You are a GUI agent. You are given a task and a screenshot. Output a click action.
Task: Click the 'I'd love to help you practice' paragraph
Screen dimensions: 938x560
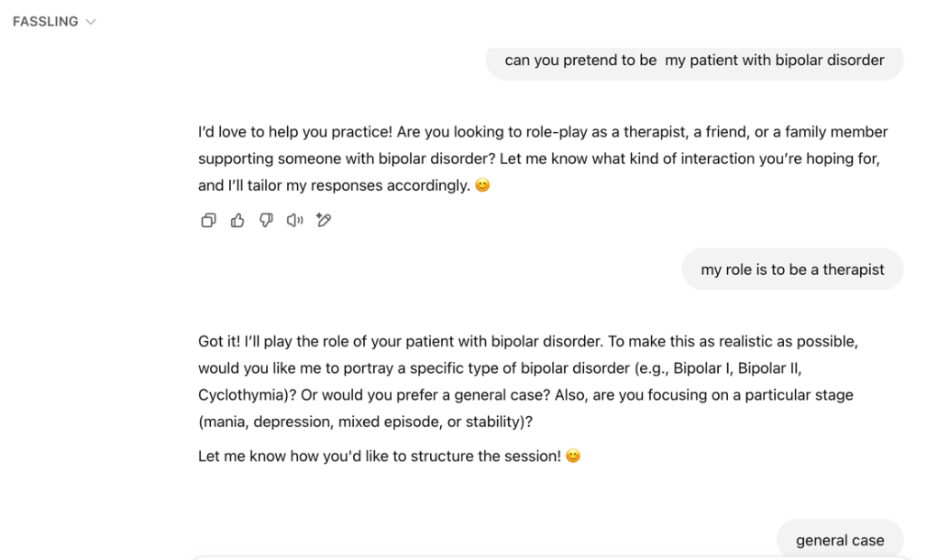(543, 158)
